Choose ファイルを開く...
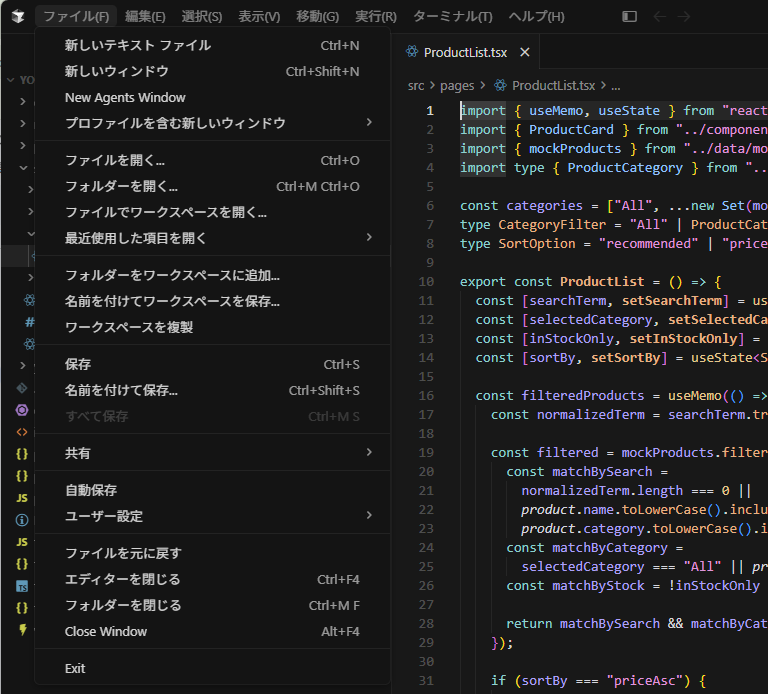The width and height of the screenshot is (768, 694). coord(213,160)
